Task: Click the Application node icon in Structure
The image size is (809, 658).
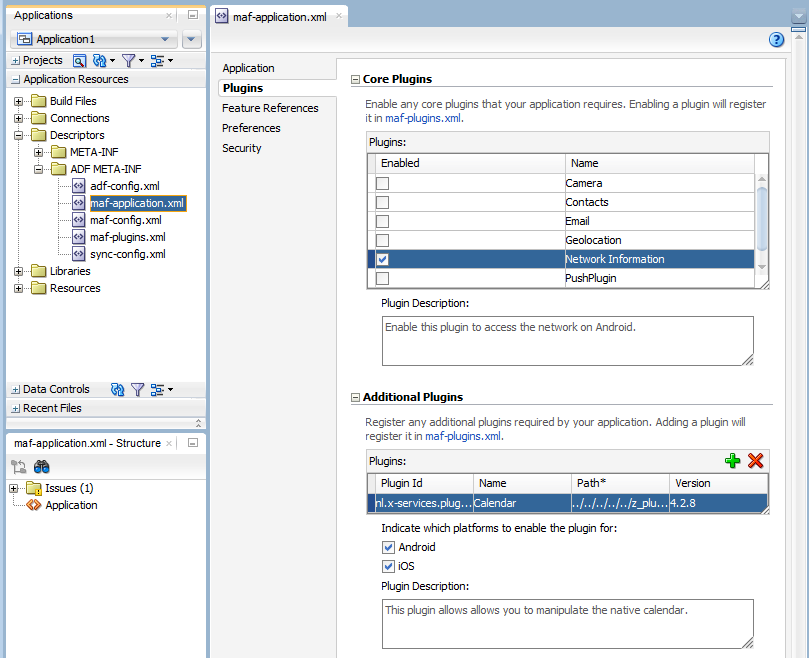Action: 34,505
